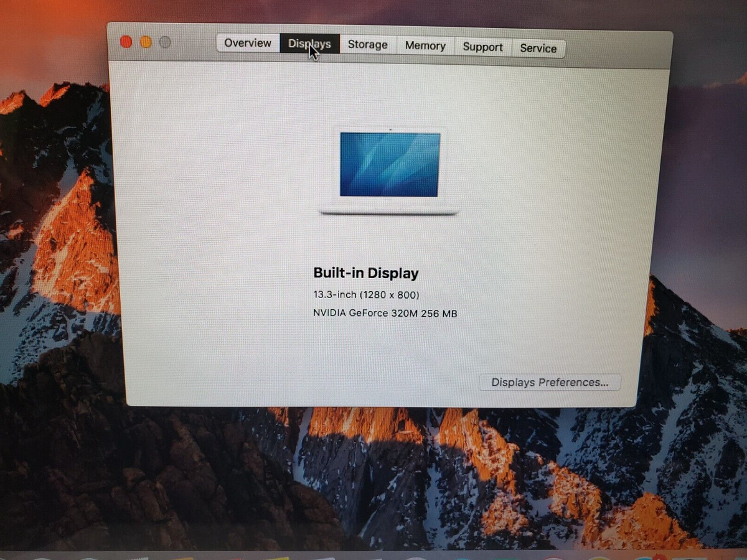This screenshot has height=560, width=747.
Task: Open the Support tab
Action: click(x=482, y=47)
